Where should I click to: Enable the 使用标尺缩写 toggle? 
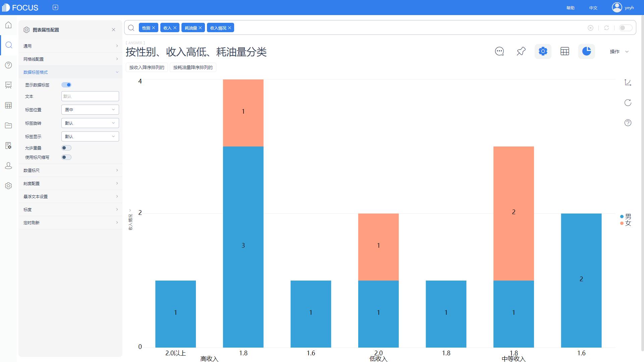[66, 157]
